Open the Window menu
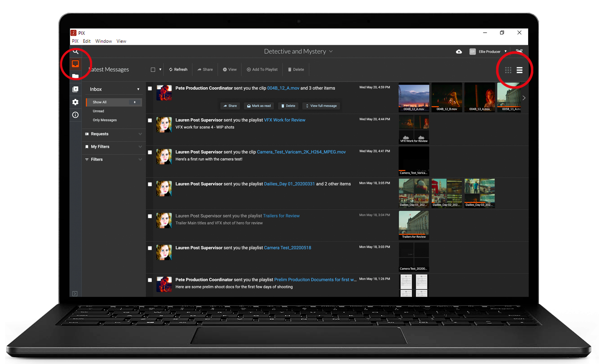This screenshot has width=599, height=364. point(103,41)
